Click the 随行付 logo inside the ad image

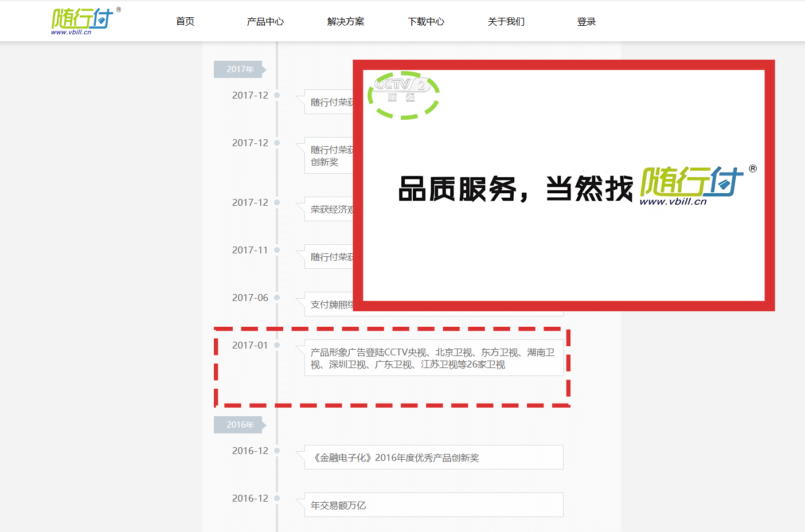(x=697, y=186)
